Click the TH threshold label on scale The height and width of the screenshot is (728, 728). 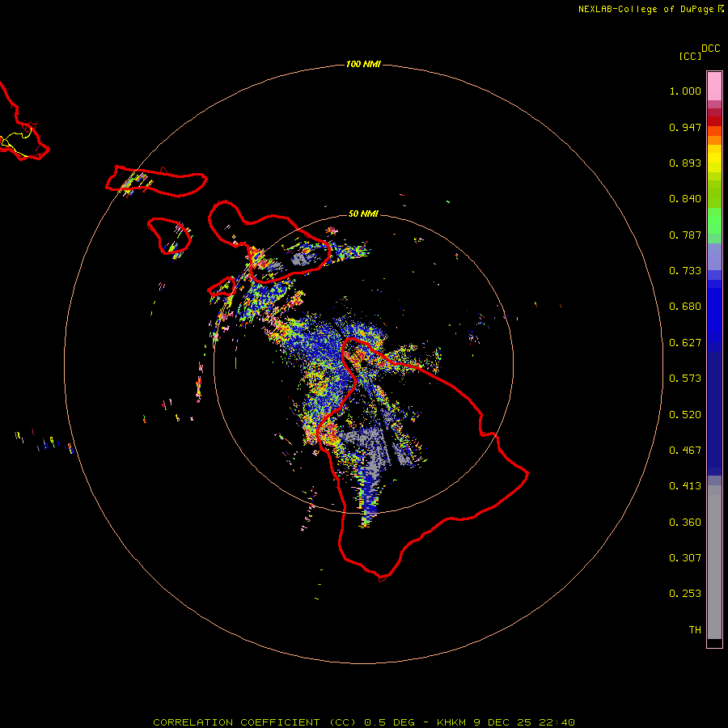coord(695,630)
